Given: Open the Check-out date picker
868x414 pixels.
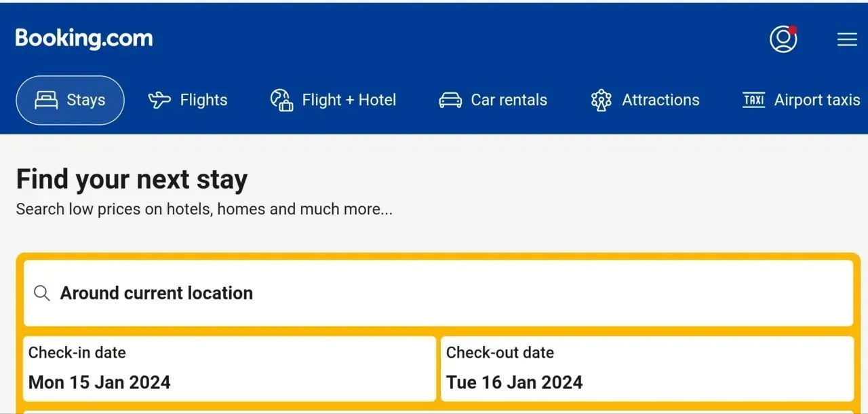Looking at the screenshot, I should tap(647, 369).
